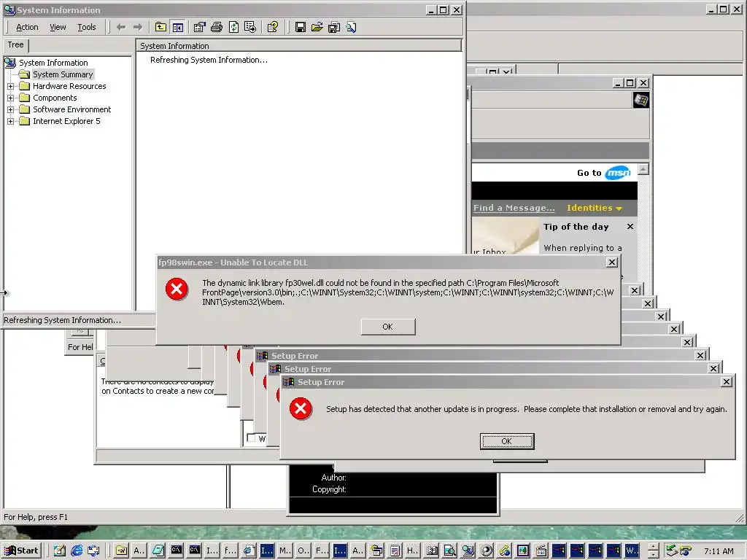The width and height of the screenshot is (747, 560).
Task: Switch to the media player taskbar button
Action: [486, 551]
